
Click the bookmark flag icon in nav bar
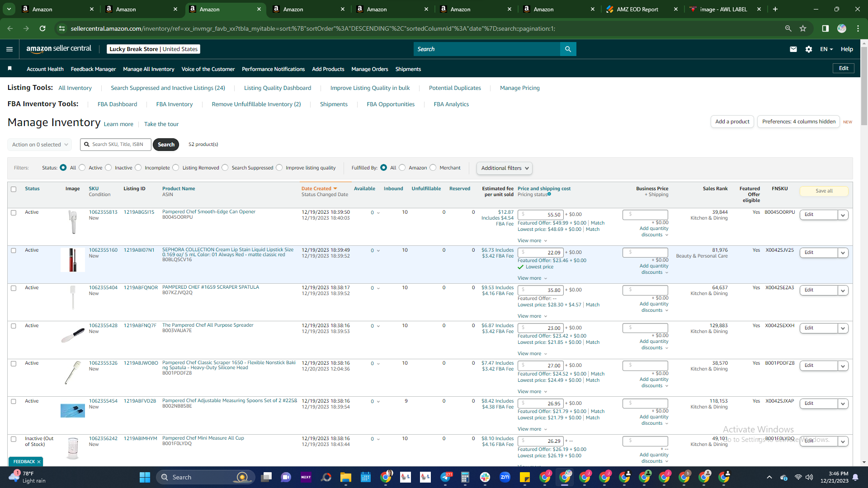[x=10, y=69]
